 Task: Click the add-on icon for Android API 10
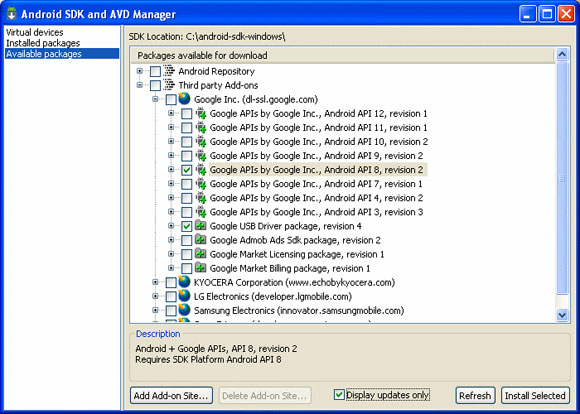[x=201, y=141]
